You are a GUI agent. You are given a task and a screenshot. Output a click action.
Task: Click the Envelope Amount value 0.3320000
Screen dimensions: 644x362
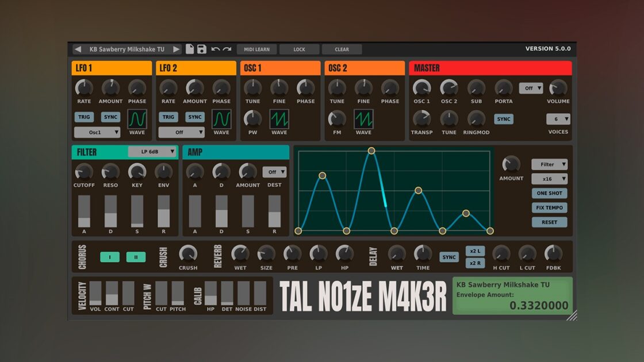coord(539,305)
